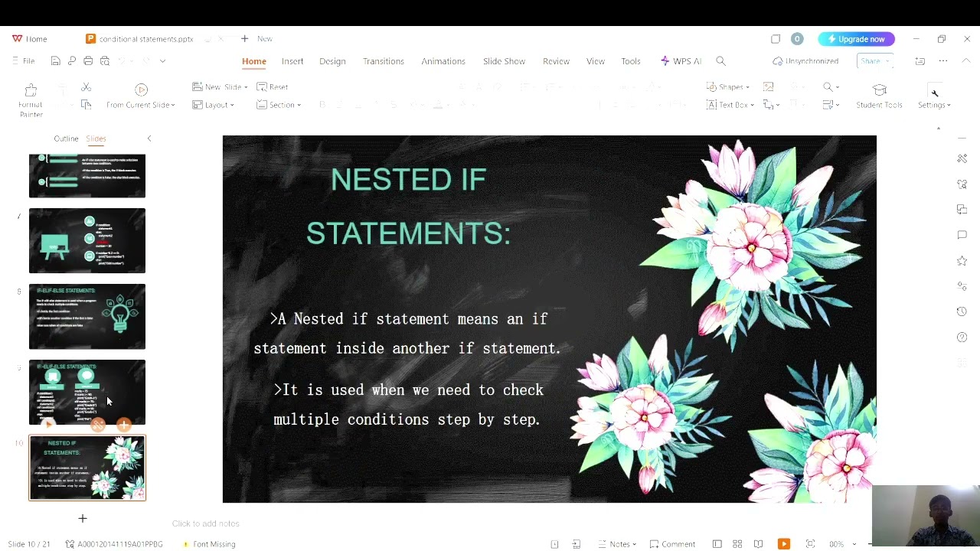Image resolution: width=980 pixels, height=551 pixels.
Task: Collapse the ribbon with the up chevron
Action: 966,61
